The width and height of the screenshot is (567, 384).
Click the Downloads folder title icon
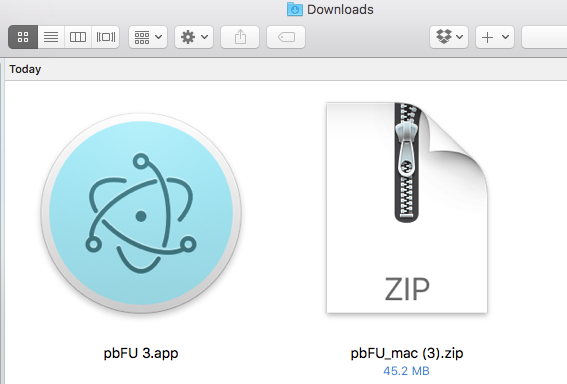[x=295, y=9]
